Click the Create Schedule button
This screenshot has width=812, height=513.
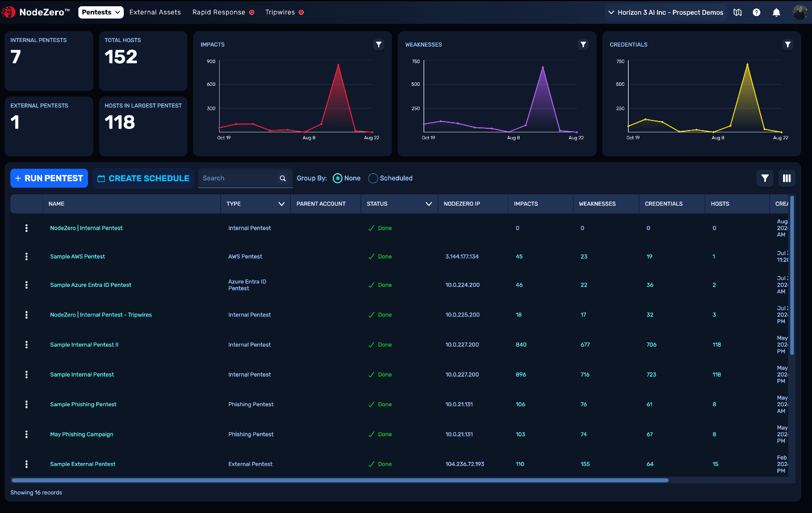click(143, 178)
